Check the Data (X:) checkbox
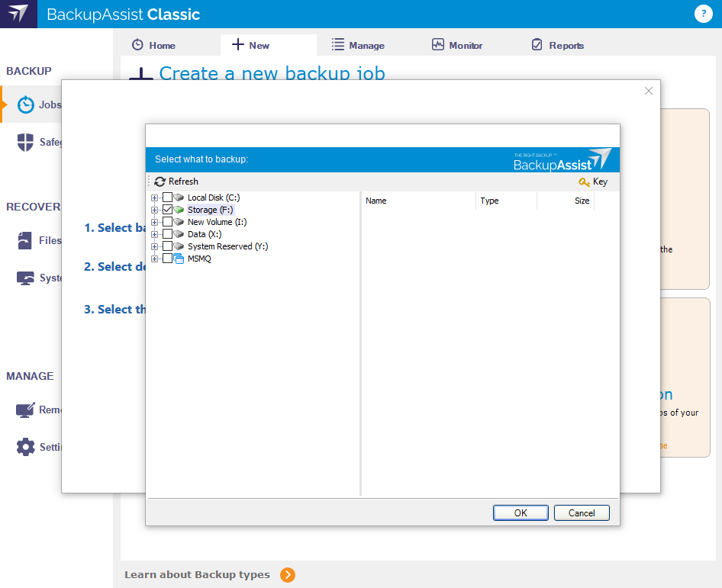 tap(168, 234)
